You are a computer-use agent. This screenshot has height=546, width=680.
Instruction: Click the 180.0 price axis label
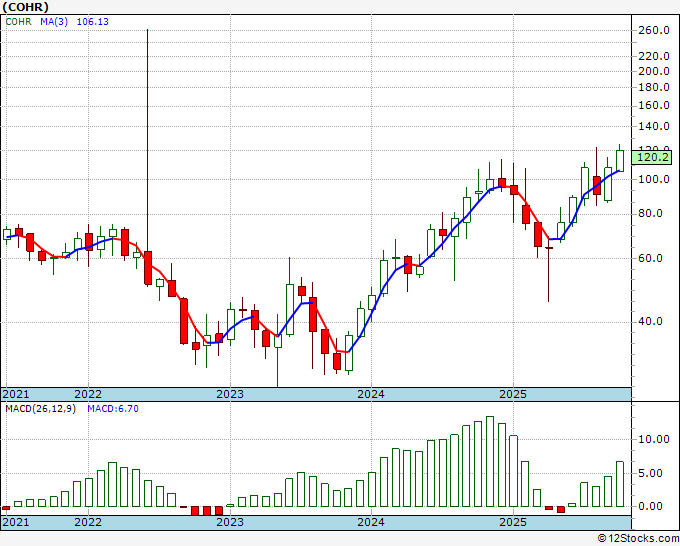point(654,87)
